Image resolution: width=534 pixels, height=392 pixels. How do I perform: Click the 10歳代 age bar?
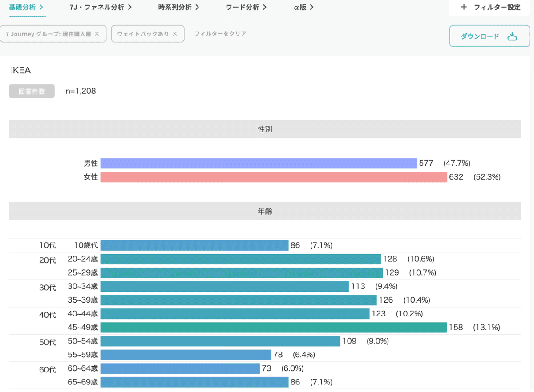point(194,245)
